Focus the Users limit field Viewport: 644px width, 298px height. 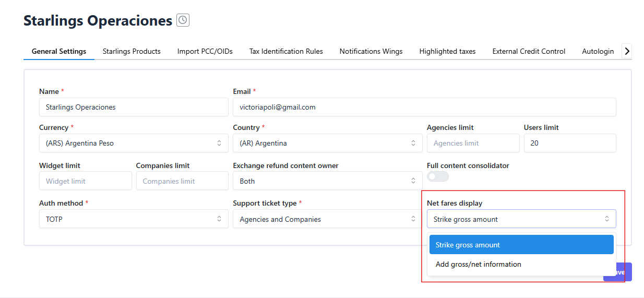point(569,143)
